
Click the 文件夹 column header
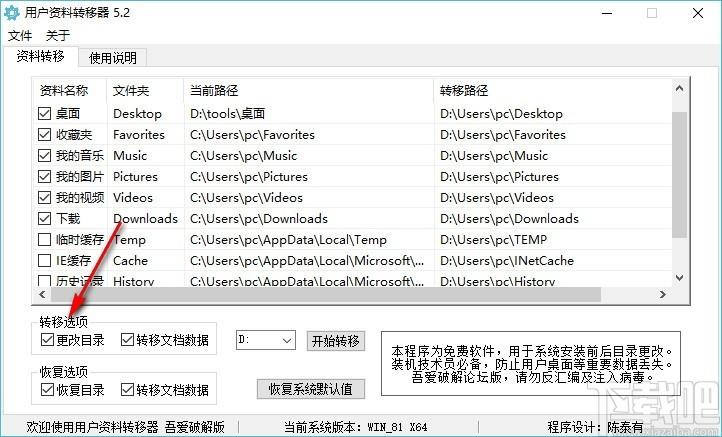[145, 90]
